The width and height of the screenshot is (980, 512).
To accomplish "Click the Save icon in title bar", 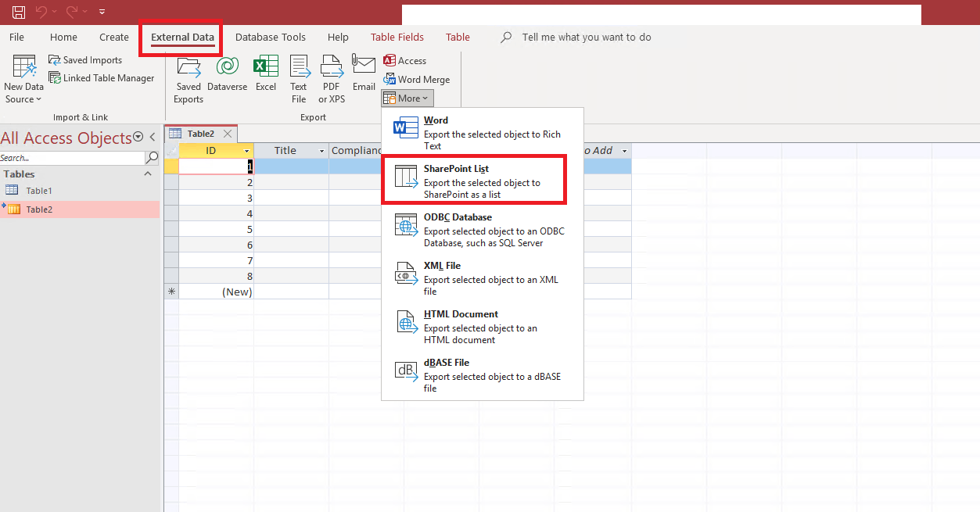I will pos(18,12).
